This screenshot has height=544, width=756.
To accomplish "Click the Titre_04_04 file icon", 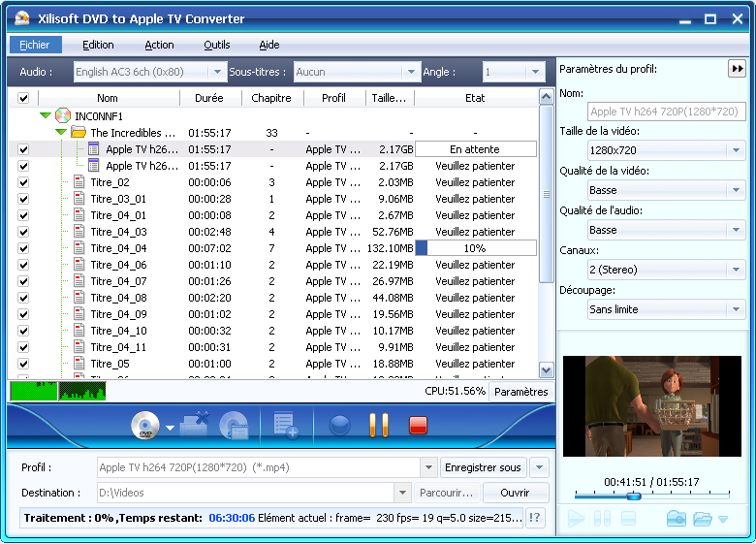I will tap(79, 248).
